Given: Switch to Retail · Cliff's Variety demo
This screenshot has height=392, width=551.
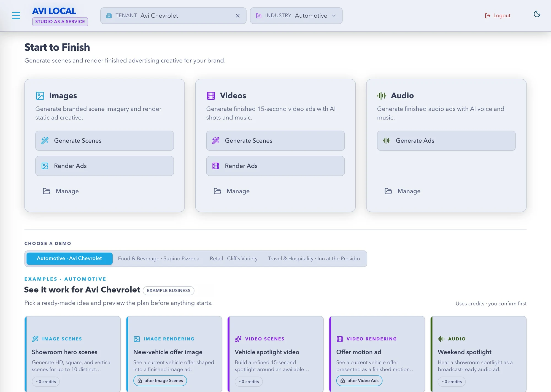Looking at the screenshot, I should coord(234,258).
